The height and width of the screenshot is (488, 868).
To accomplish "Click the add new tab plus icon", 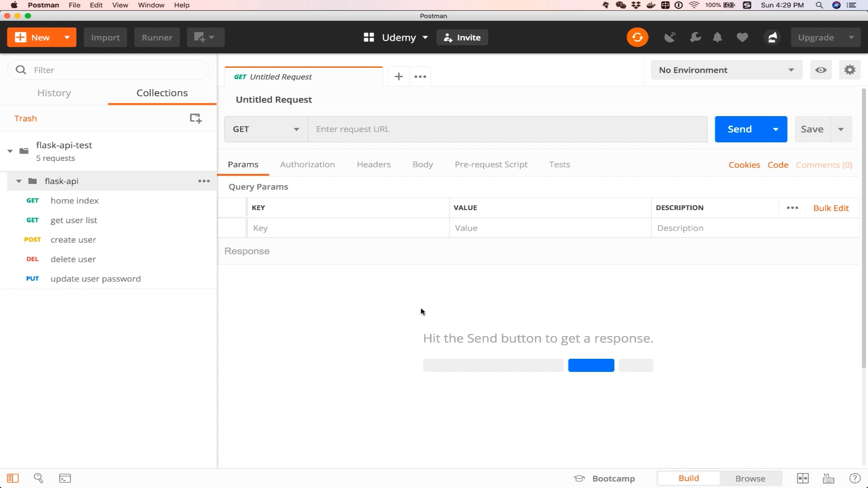I will pos(398,77).
